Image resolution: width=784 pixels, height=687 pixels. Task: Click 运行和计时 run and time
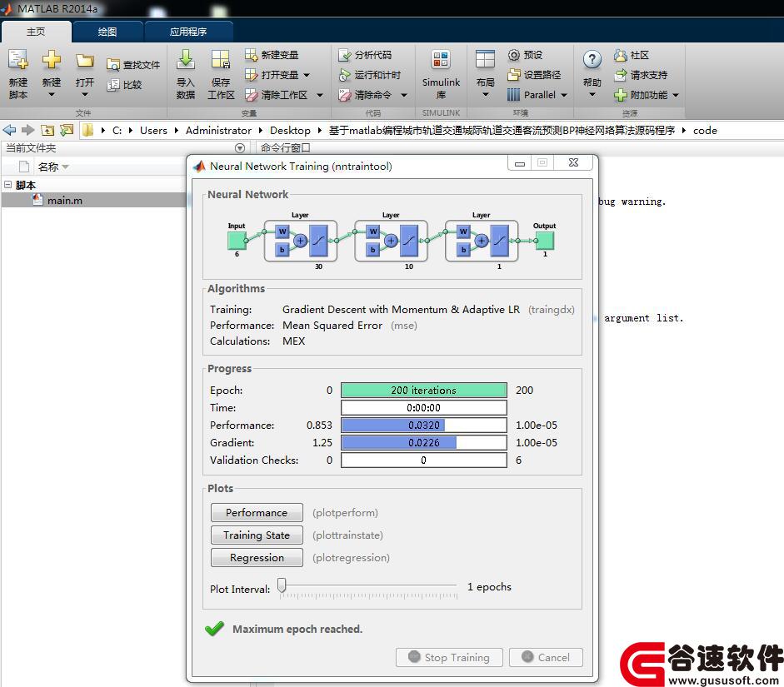tap(370, 75)
